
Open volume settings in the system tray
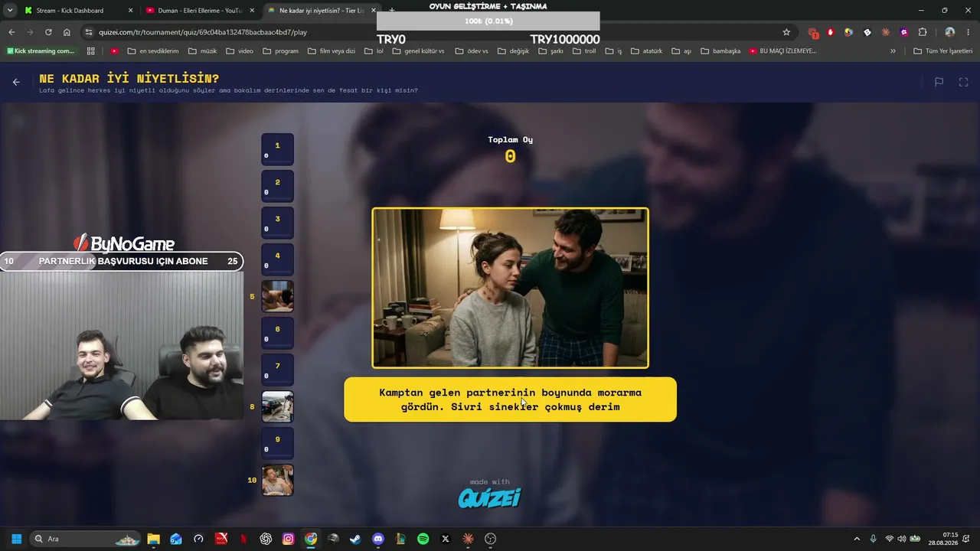tap(902, 539)
